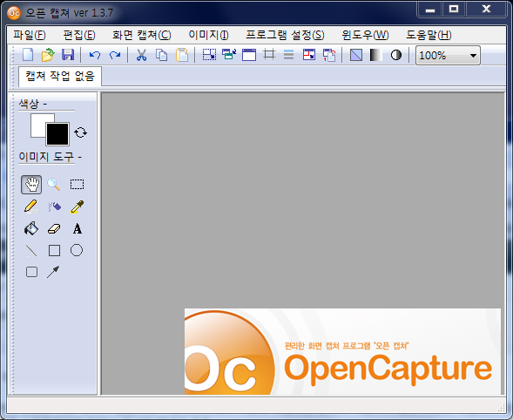Select the spray/airbrush tool
Image resolution: width=513 pixels, height=420 pixels.
pyautogui.click(x=54, y=207)
